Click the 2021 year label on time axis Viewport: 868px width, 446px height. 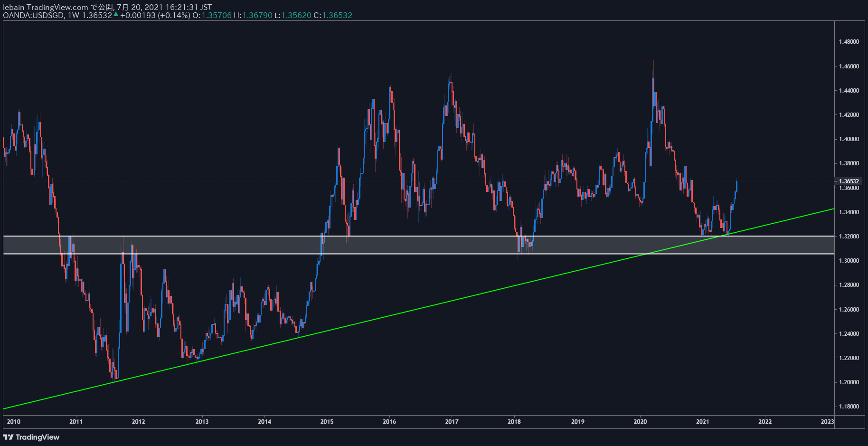tap(703, 421)
